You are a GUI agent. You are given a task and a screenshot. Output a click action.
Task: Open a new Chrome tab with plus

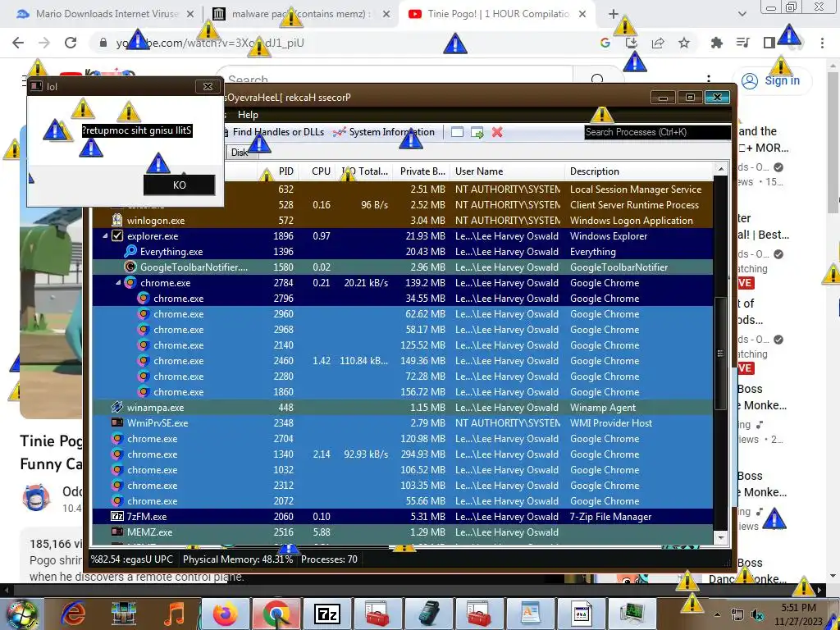tap(614, 14)
